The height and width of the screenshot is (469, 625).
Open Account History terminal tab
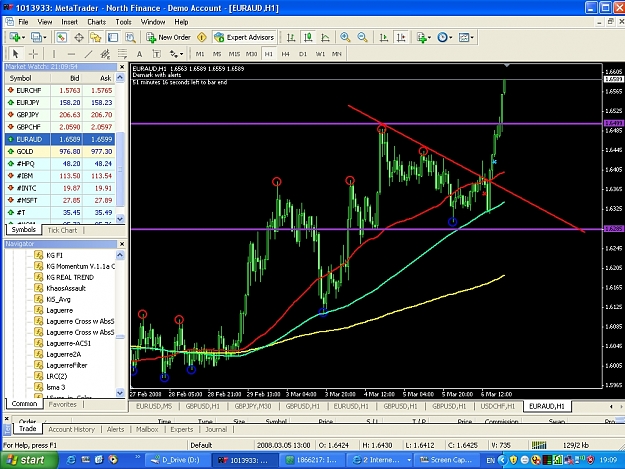(x=71, y=429)
